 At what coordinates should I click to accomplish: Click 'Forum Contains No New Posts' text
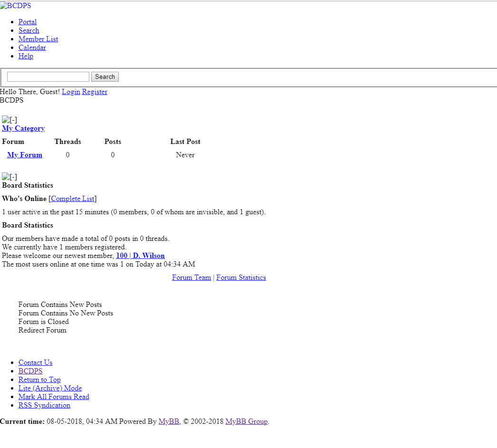66,313
